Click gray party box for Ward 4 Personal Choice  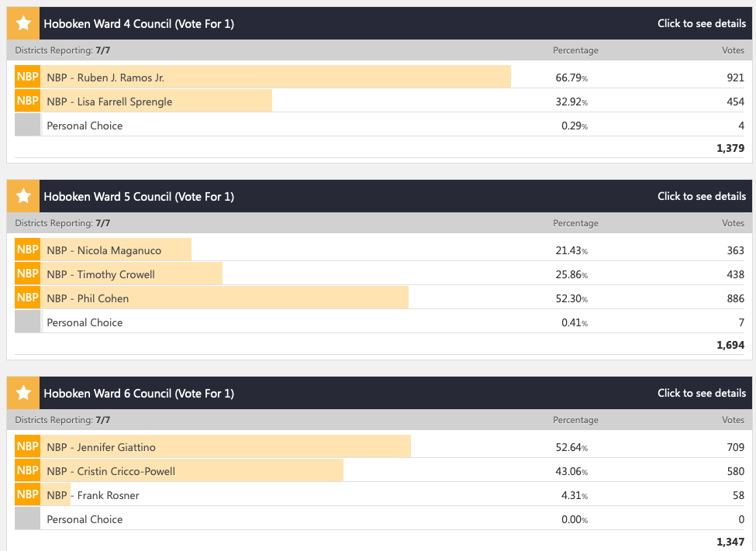coord(27,125)
